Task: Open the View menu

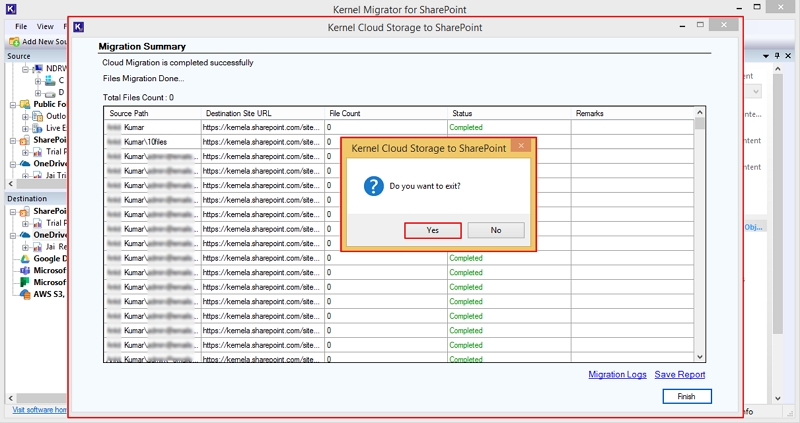Action: click(45, 27)
